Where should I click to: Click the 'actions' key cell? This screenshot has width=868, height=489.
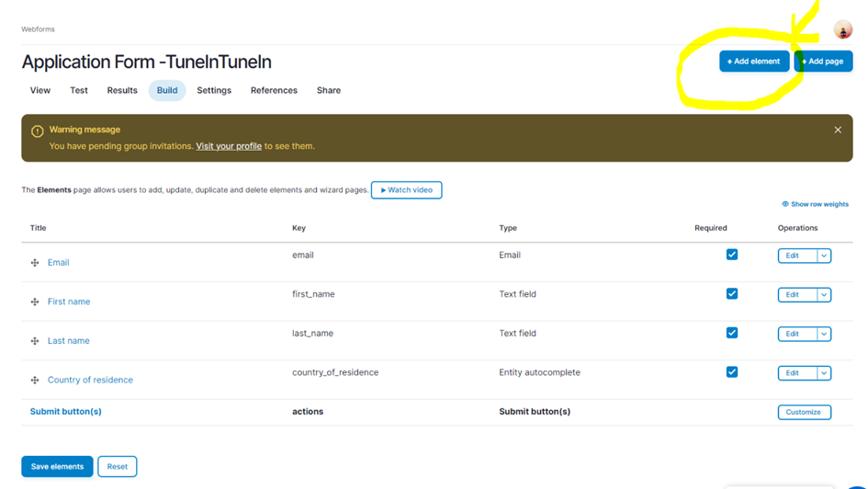point(308,412)
